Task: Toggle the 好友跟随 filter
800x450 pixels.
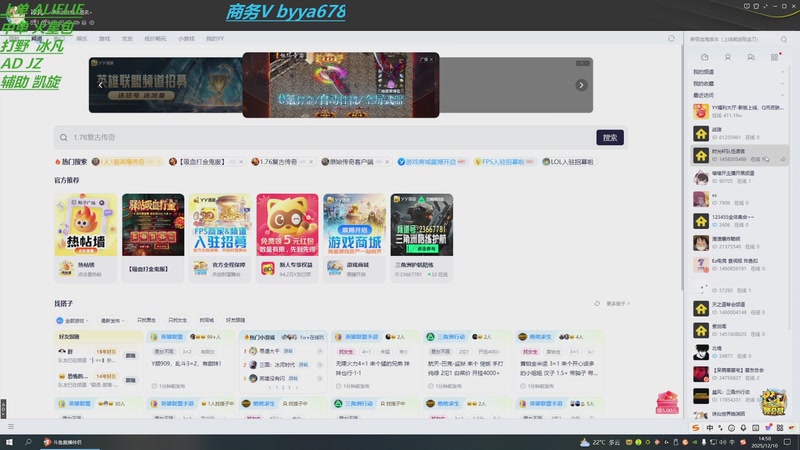Action: [x=235, y=320]
